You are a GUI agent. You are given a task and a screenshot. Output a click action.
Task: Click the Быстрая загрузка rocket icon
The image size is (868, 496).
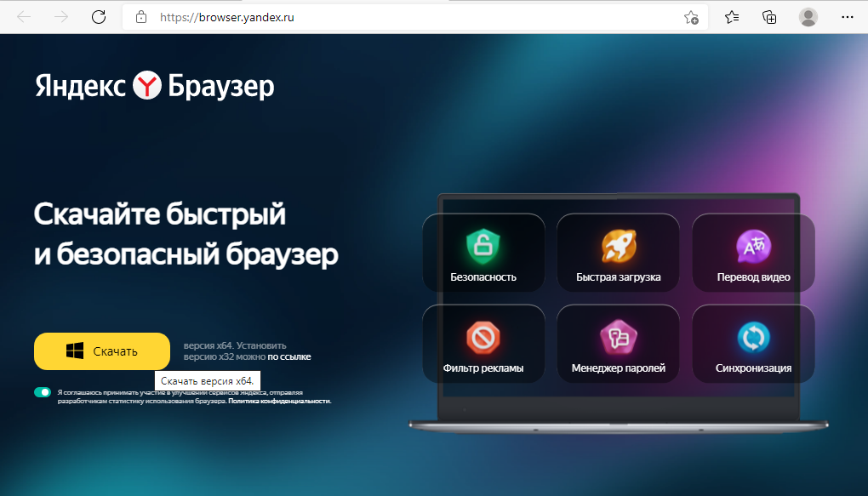coord(619,246)
